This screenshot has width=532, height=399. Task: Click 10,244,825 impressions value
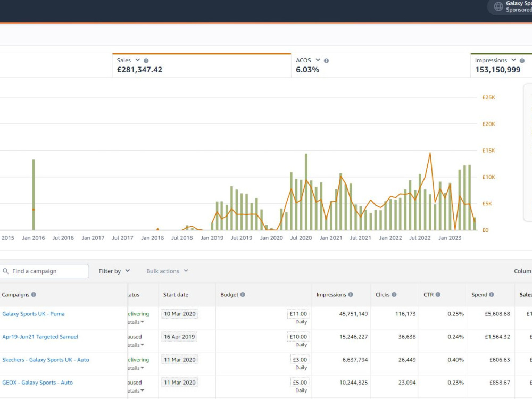tap(354, 383)
